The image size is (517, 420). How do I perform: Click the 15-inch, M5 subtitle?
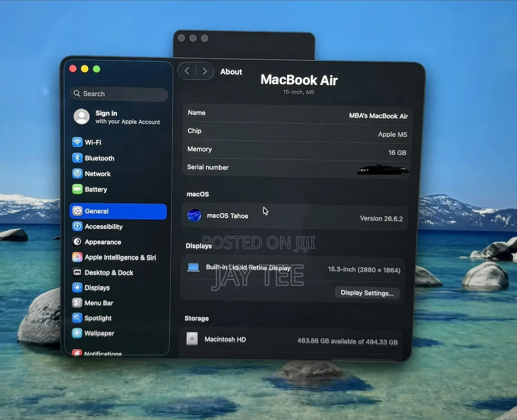(299, 92)
